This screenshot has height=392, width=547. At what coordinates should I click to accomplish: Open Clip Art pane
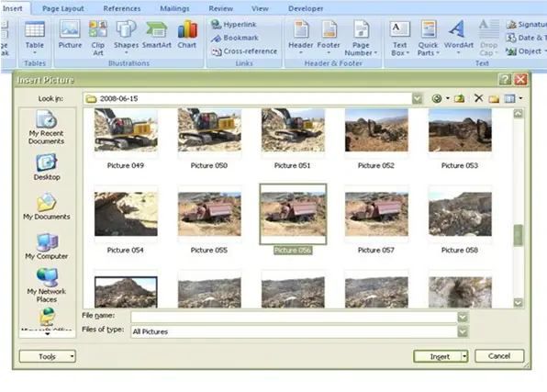click(x=97, y=38)
